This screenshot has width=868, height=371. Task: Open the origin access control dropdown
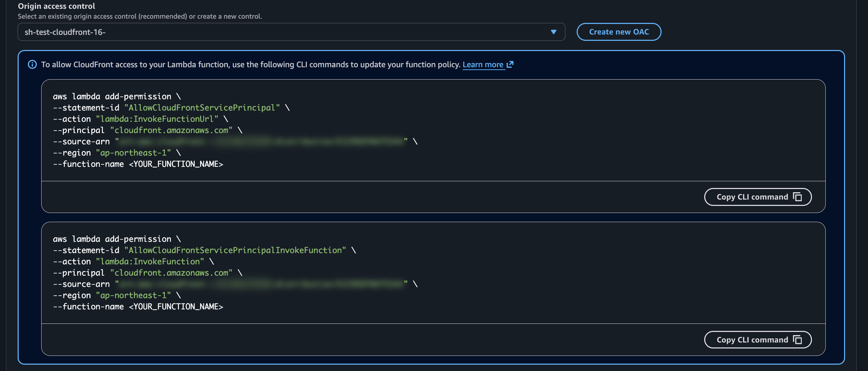point(291,32)
